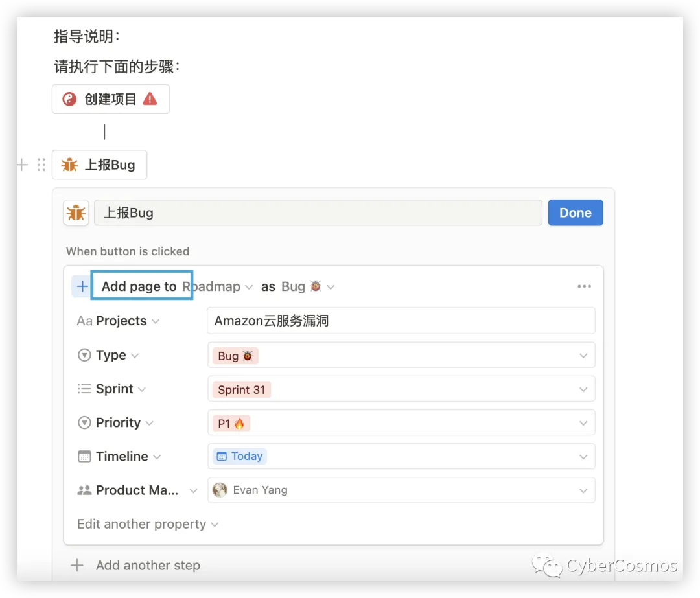Image resolution: width=700 pixels, height=598 pixels.
Task: Click the Product Manager people icon
Action: [84, 490]
